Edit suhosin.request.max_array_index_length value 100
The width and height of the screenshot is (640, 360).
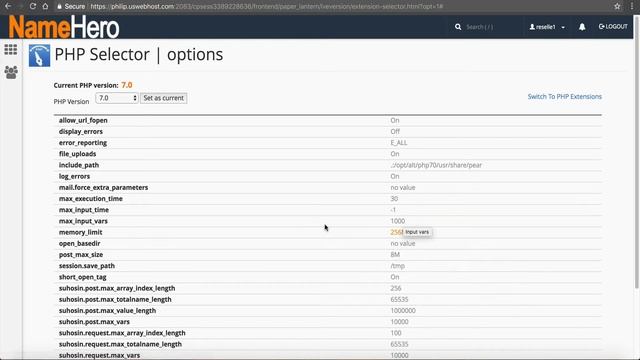(x=396, y=333)
